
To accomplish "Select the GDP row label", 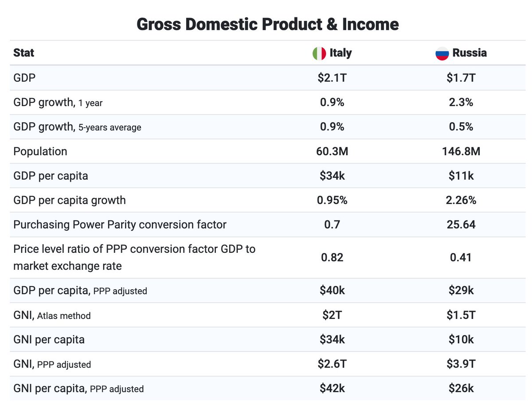I will point(24,78).
